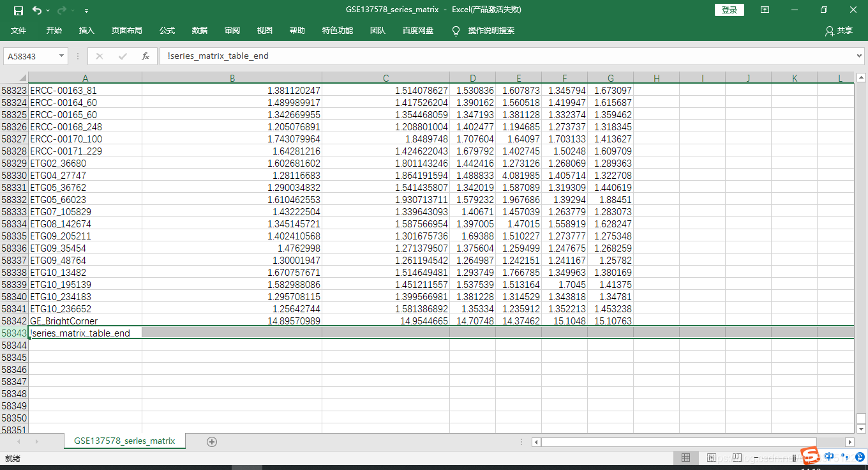This screenshot has width=868, height=470.
Task: Switch to Normal view icon
Action: 685,458
